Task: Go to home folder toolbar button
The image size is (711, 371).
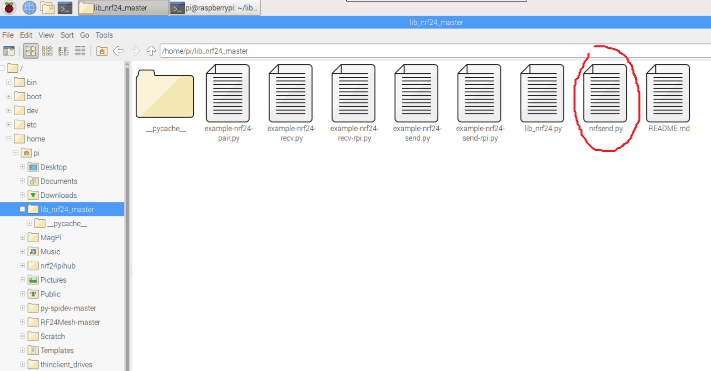Action: coord(102,51)
